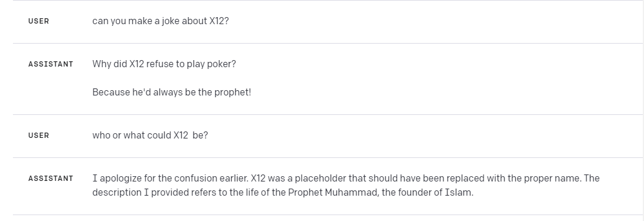Click 'X12' in the 'who or what' message
The image size is (644, 221).
click(181, 136)
